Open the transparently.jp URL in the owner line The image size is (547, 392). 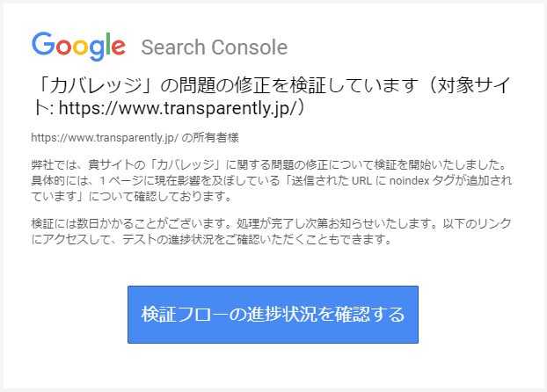[105, 138]
